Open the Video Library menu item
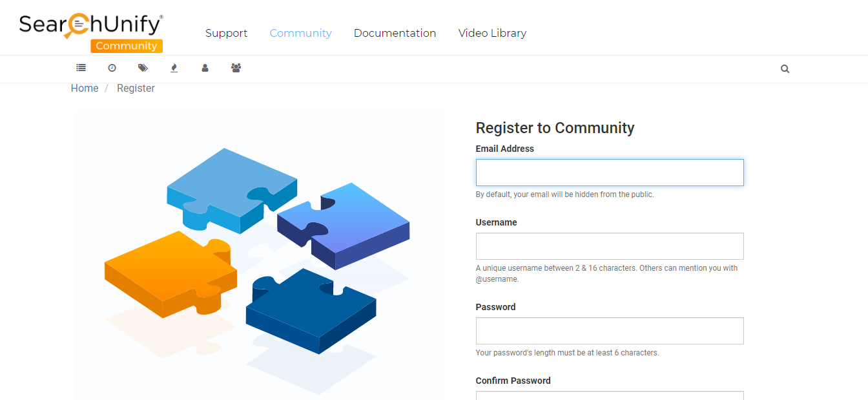 492,33
